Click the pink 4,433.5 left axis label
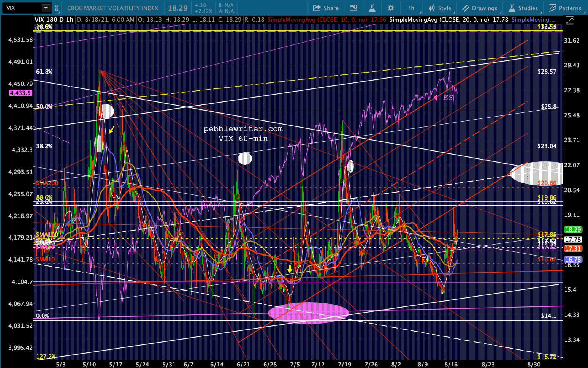Viewport: 588px width, 368px height. point(21,93)
